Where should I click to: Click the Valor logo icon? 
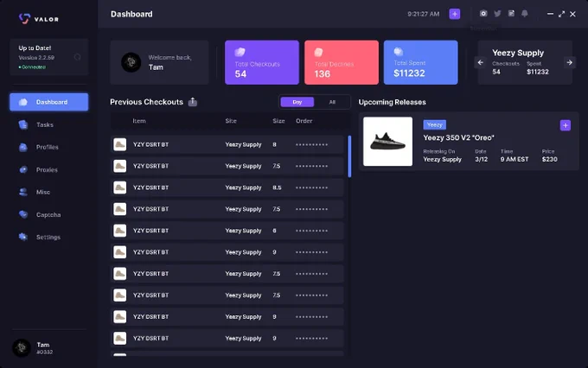point(24,19)
